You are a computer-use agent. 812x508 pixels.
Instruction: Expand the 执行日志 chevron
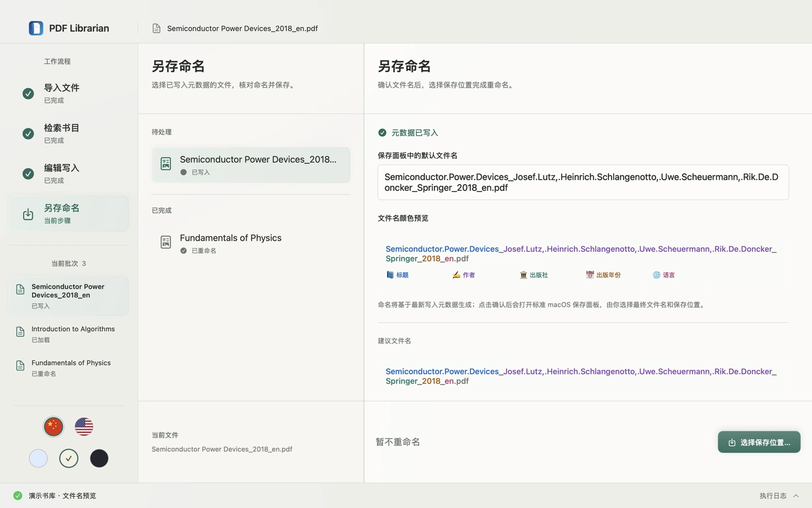pyautogui.click(x=796, y=496)
